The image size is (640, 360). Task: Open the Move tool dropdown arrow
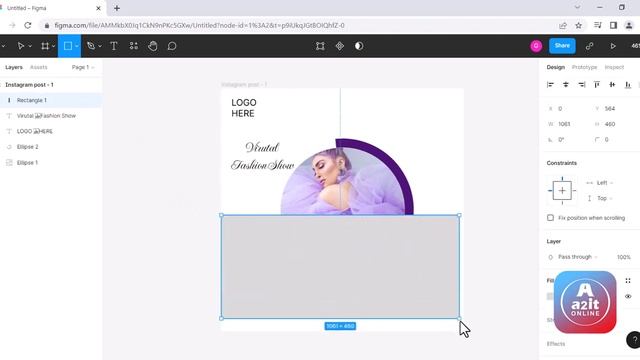click(x=30, y=47)
